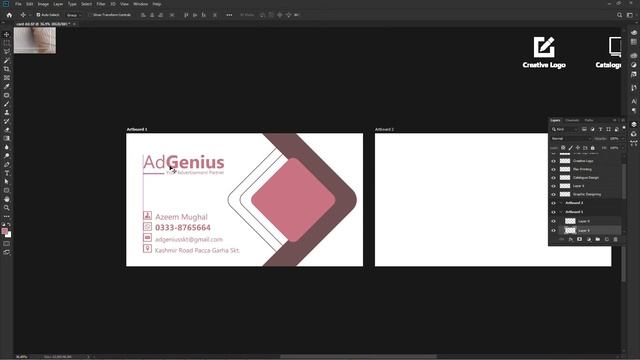Select the Brush tool

tap(7, 104)
